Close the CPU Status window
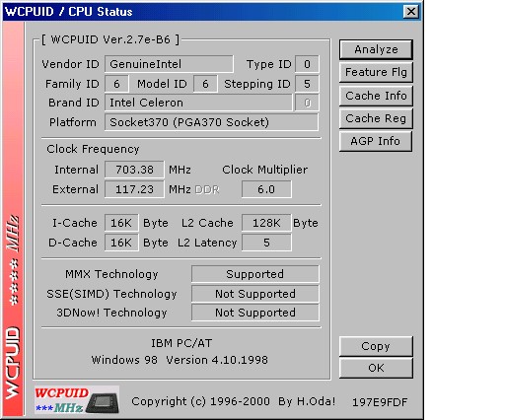 click(x=411, y=12)
